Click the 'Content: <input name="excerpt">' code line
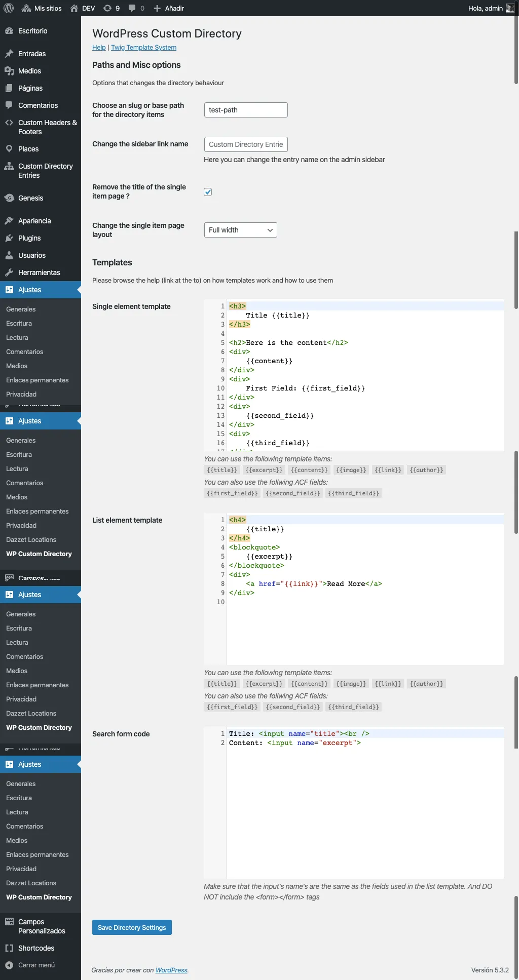The image size is (519, 980). (x=295, y=743)
